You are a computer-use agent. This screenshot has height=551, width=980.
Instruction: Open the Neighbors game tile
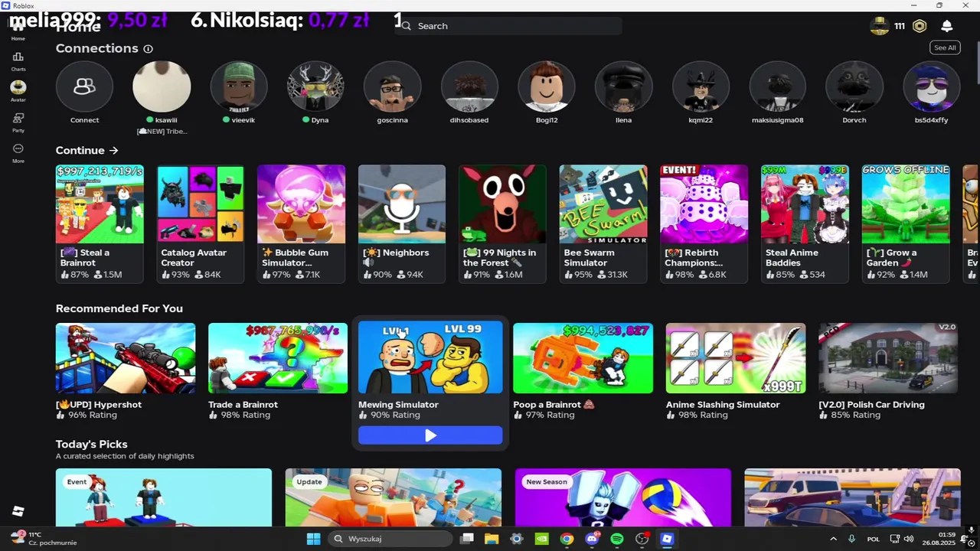(x=401, y=223)
